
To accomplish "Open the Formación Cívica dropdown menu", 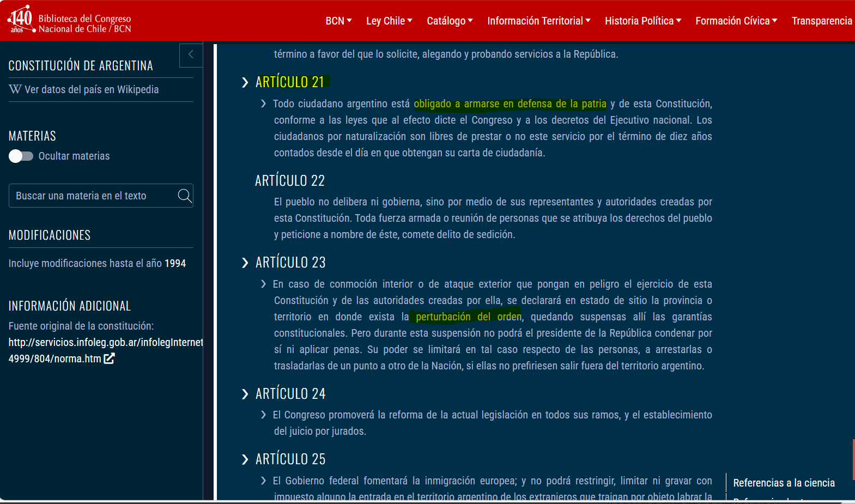I will click(736, 21).
